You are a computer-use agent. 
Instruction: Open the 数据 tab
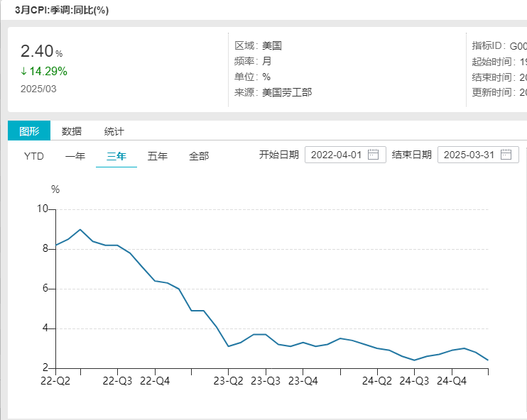click(72, 131)
